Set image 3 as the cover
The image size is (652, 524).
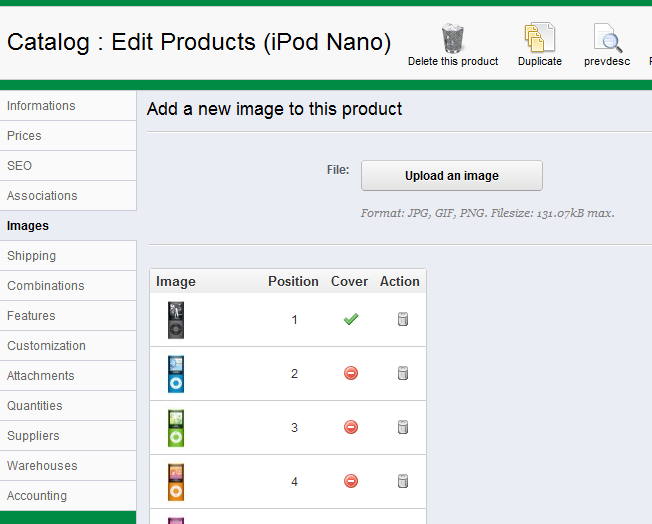pyautogui.click(x=350, y=428)
